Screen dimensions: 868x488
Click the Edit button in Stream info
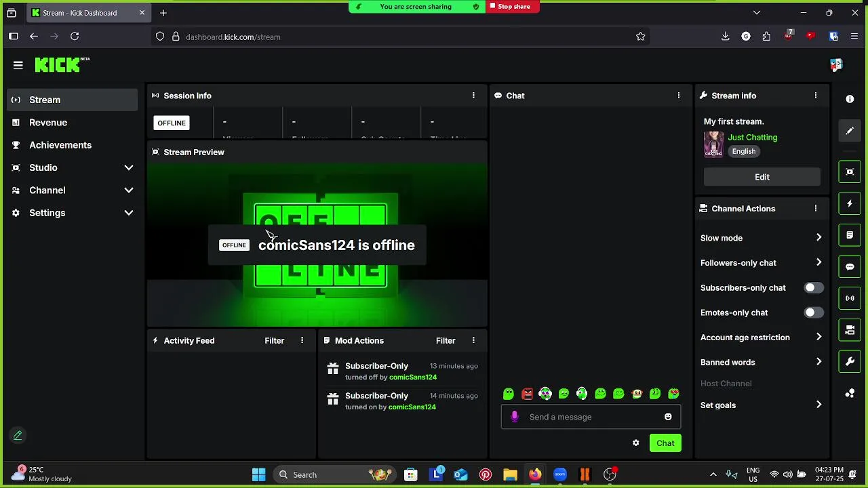pos(762,177)
